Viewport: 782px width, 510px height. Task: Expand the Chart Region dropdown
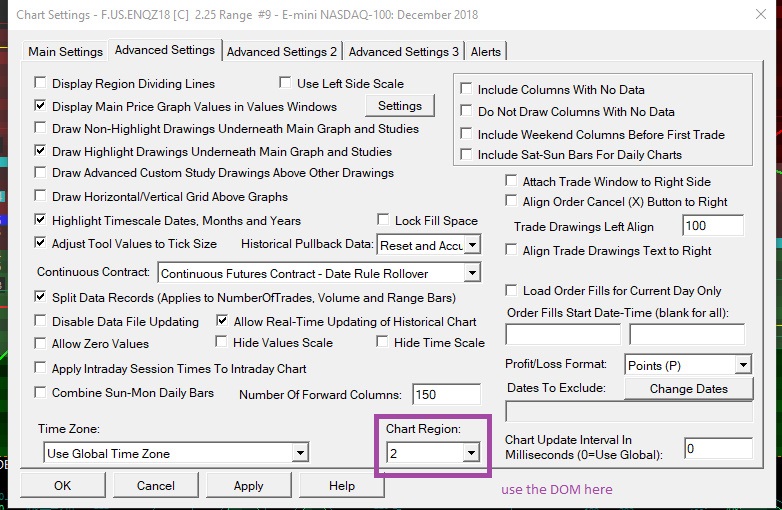point(471,453)
